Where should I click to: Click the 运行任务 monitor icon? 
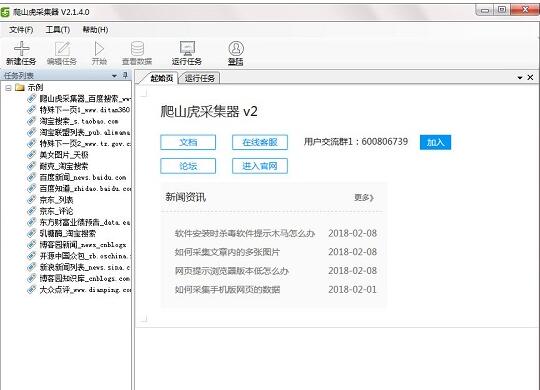(x=187, y=49)
